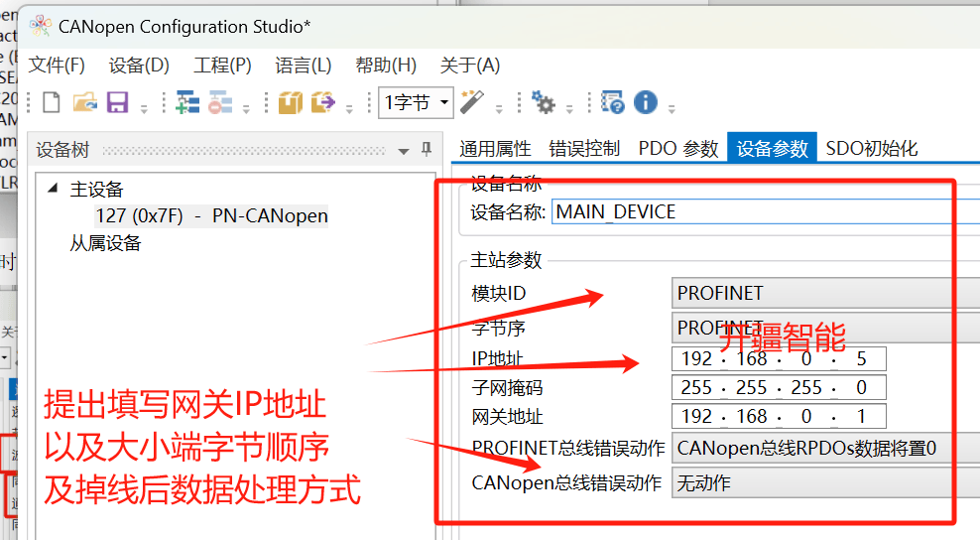This screenshot has height=540, width=980.
Task: Open the overflow arrow after the remove node icon
Action: tap(246, 109)
